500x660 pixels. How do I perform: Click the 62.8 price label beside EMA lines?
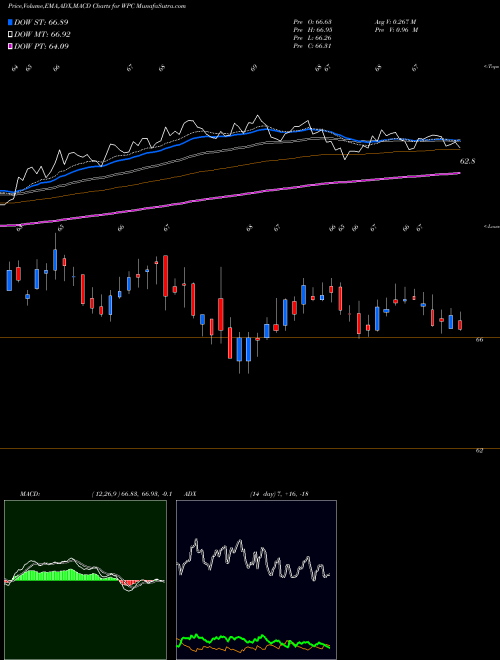[468, 161]
